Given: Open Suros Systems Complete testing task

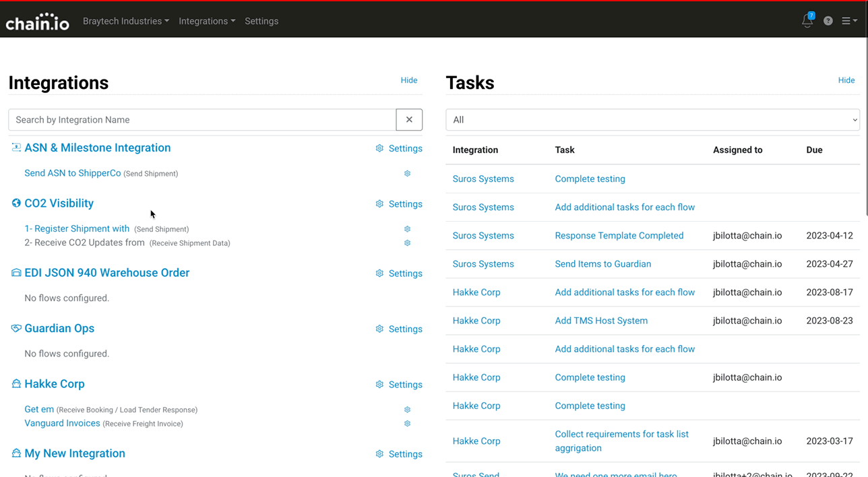Looking at the screenshot, I should pyautogui.click(x=590, y=179).
